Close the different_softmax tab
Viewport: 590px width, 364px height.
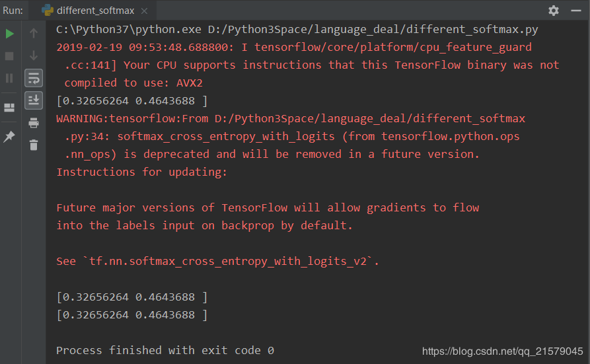144,11
